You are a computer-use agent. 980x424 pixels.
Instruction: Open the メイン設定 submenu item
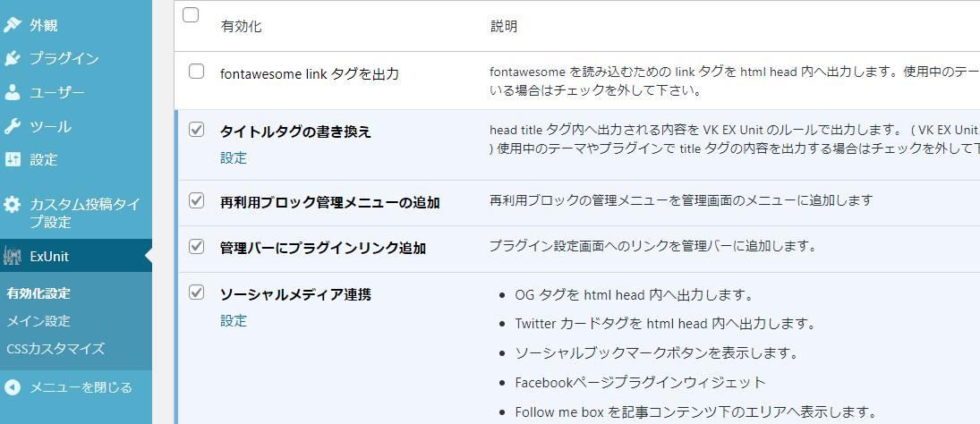[x=38, y=321]
